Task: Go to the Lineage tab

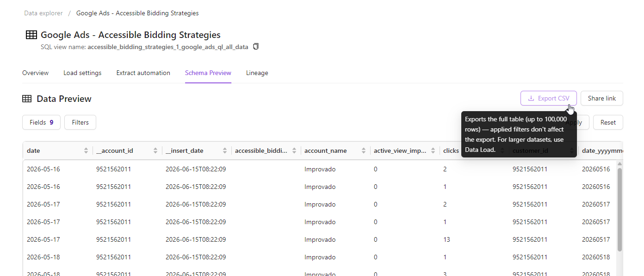Action: [257, 73]
